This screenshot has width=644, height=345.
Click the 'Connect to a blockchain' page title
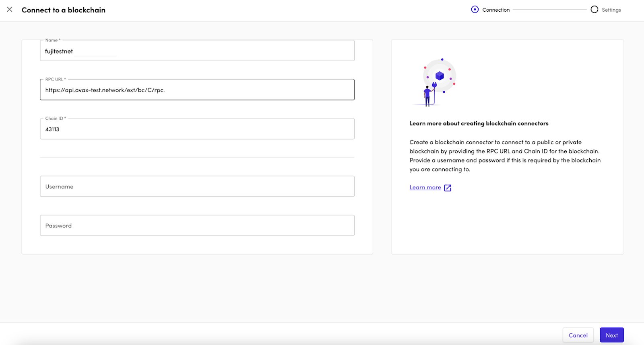[64, 10]
